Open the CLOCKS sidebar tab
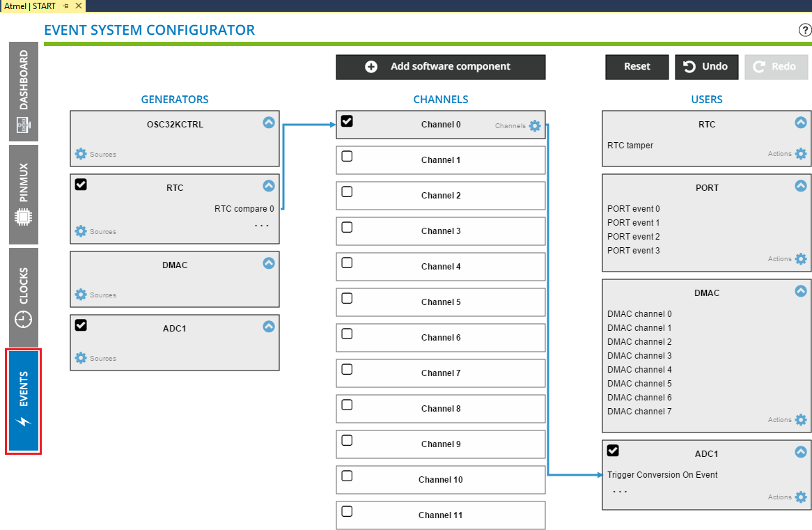This screenshot has width=812, height=530. 24,297
